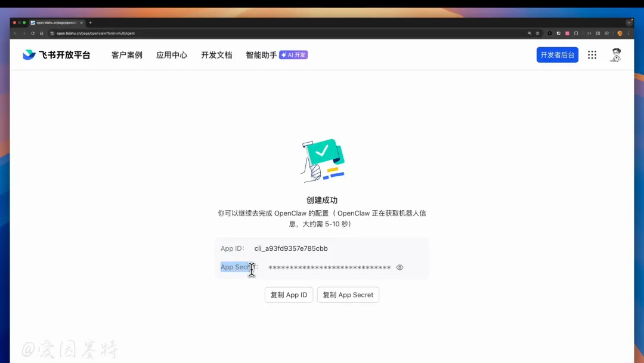Open the Chrome three-dot menu
This screenshot has height=363, width=644.
coord(629,33)
